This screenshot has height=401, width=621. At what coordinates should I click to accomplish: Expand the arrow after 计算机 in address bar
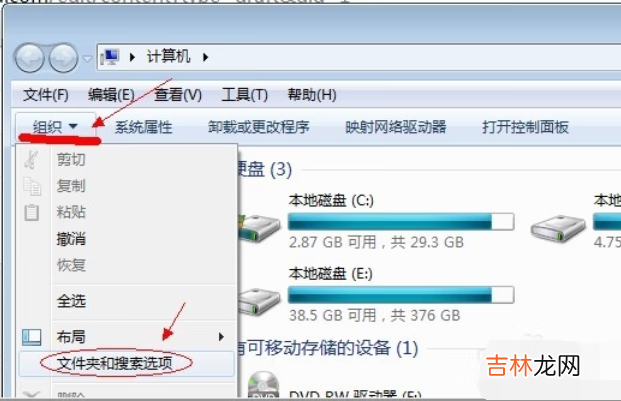point(205,57)
